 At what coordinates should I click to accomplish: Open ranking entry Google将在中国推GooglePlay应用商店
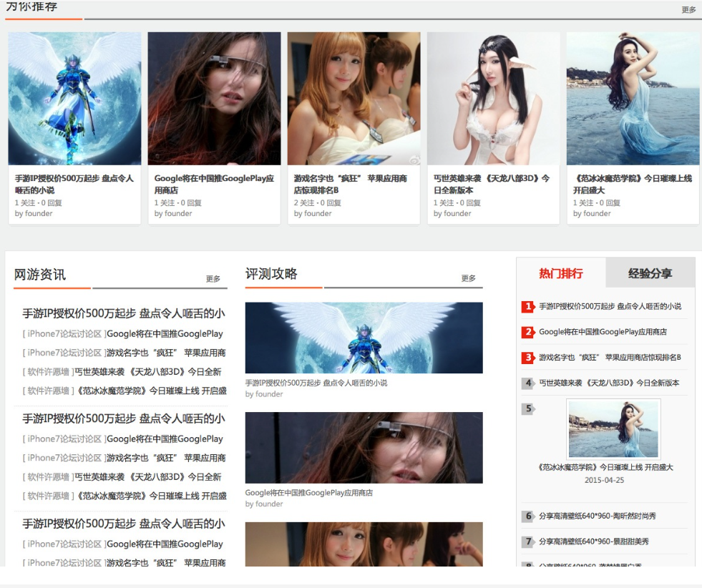[603, 332]
